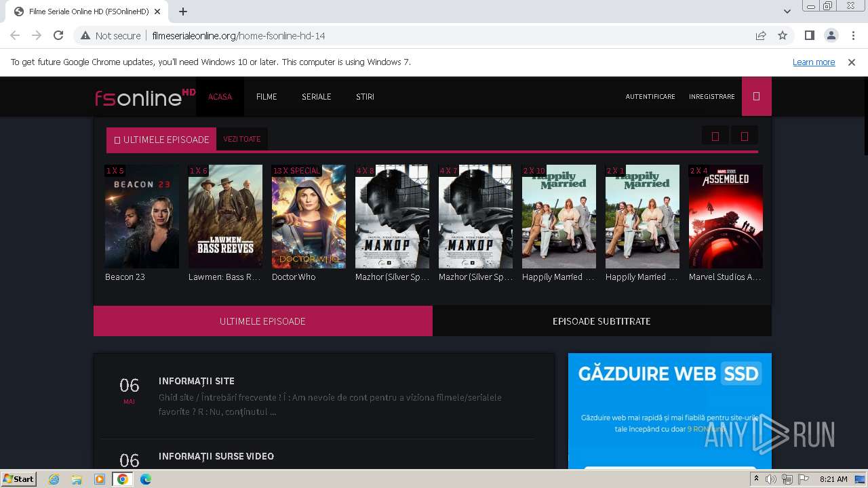This screenshot has height=488, width=868.
Task: Open the Action Center flag icon
Action: [x=804, y=479]
